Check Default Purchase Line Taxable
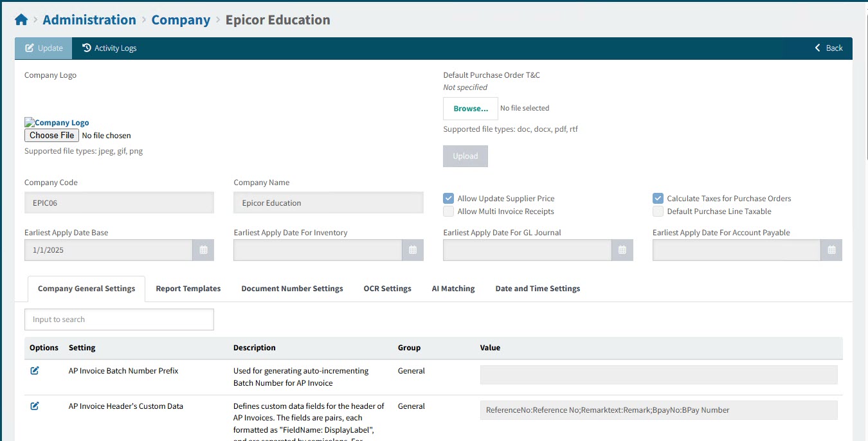 coord(658,212)
